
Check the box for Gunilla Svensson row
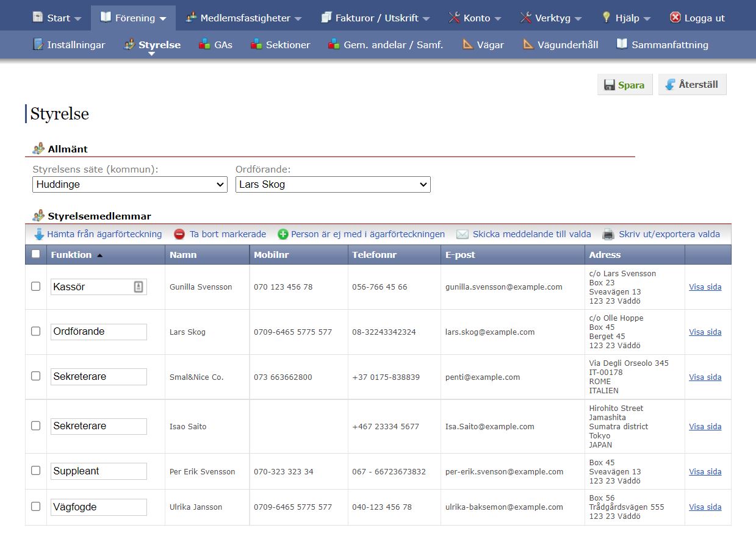[36, 286]
